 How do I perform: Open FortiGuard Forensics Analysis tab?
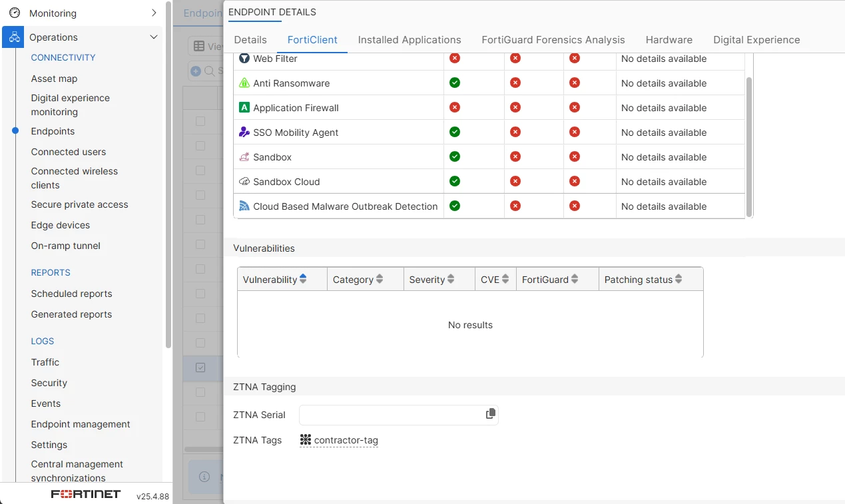pyautogui.click(x=553, y=40)
